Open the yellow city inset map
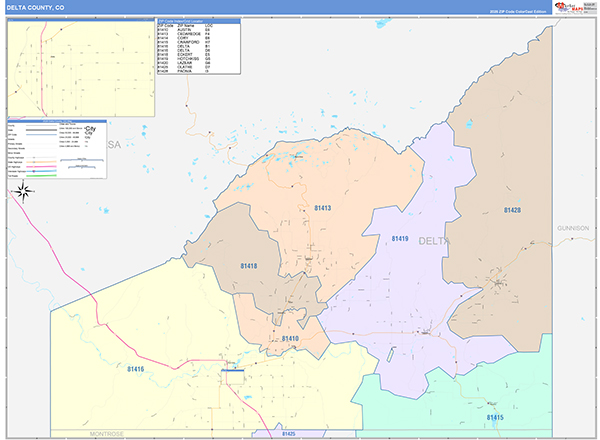The image size is (600, 440). click(81, 68)
